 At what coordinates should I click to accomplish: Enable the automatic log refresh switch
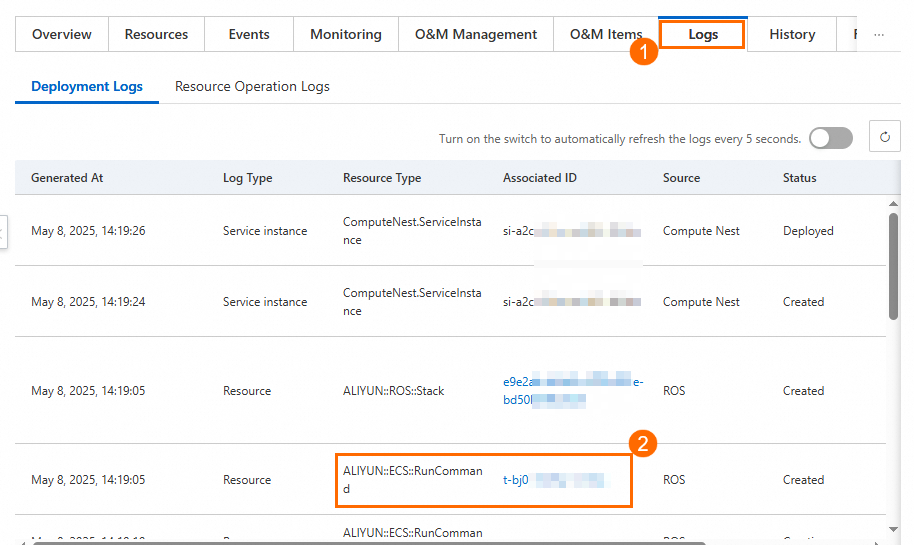pyautogui.click(x=831, y=138)
